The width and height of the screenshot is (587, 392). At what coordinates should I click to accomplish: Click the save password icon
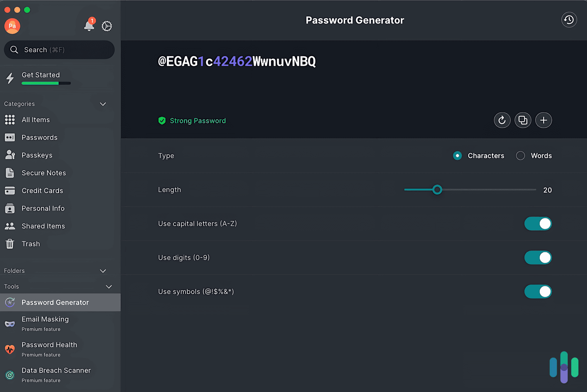click(x=543, y=119)
